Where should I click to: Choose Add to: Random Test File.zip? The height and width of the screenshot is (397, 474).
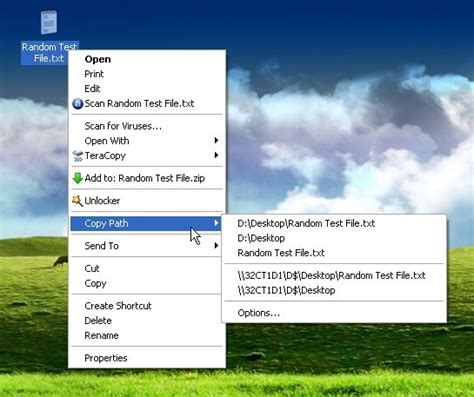point(147,178)
